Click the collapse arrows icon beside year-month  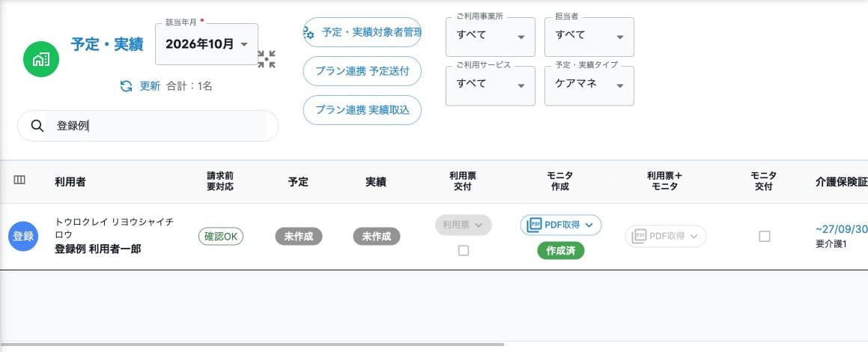(267, 59)
